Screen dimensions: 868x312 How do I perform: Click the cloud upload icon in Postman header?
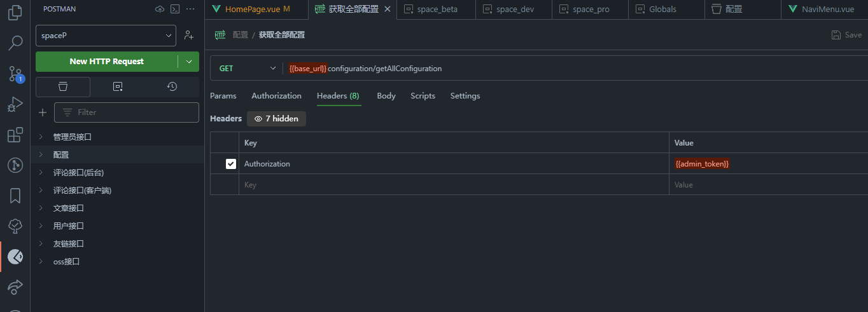click(159, 9)
